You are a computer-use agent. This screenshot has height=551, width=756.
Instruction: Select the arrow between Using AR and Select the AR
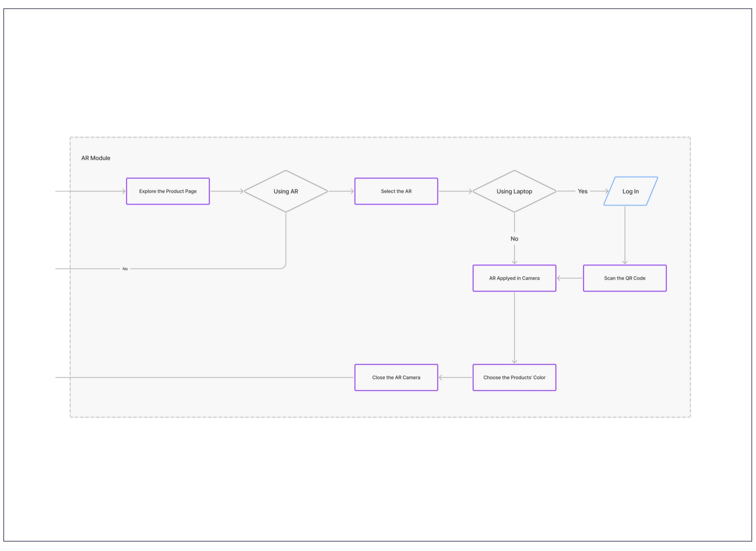pyautogui.click(x=341, y=191)
